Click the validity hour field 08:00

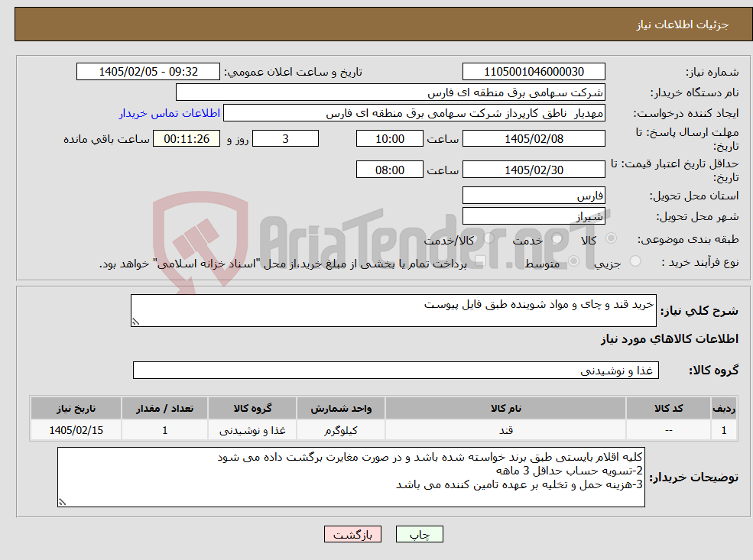[389, 170]
